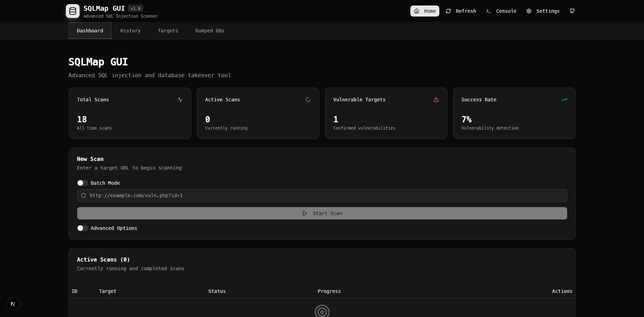Image resolution: width=644 pixels, height=317 pixels.
Task: Click the Active Scans (0) section heading
Action: click(x=103, y=259)
